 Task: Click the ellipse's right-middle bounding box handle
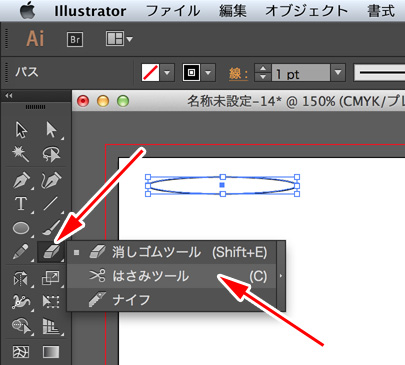tap(297, 185)
